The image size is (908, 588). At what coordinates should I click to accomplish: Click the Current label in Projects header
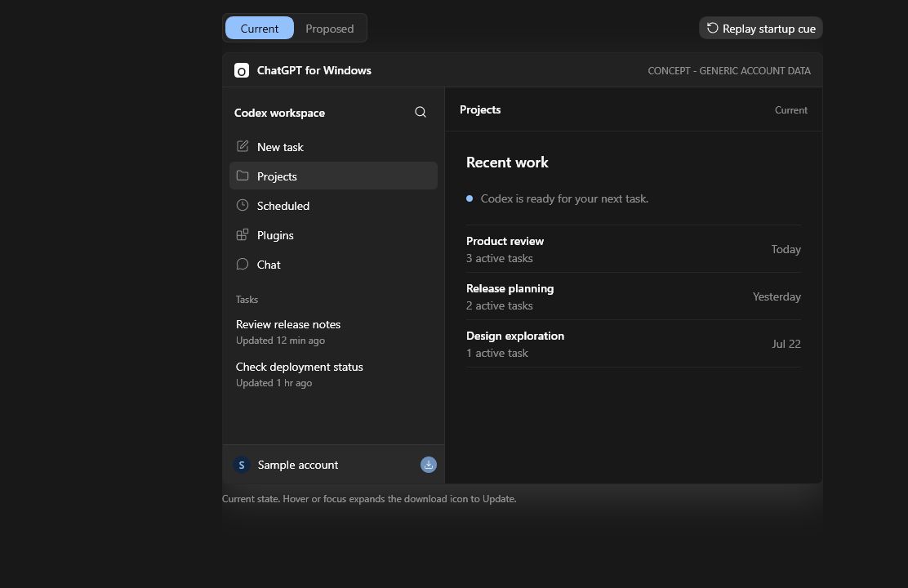[791, 110]
